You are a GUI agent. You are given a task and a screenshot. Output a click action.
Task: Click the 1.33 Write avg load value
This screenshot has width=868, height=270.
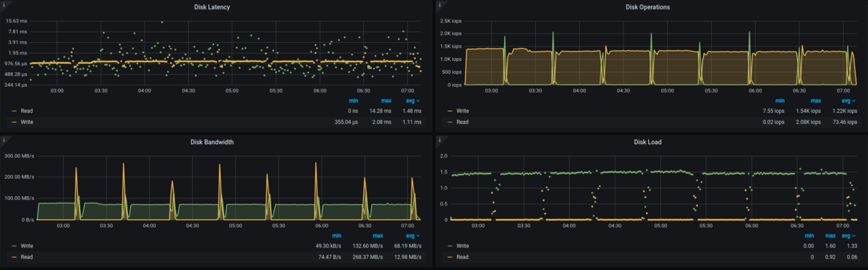tap(852, 245)
